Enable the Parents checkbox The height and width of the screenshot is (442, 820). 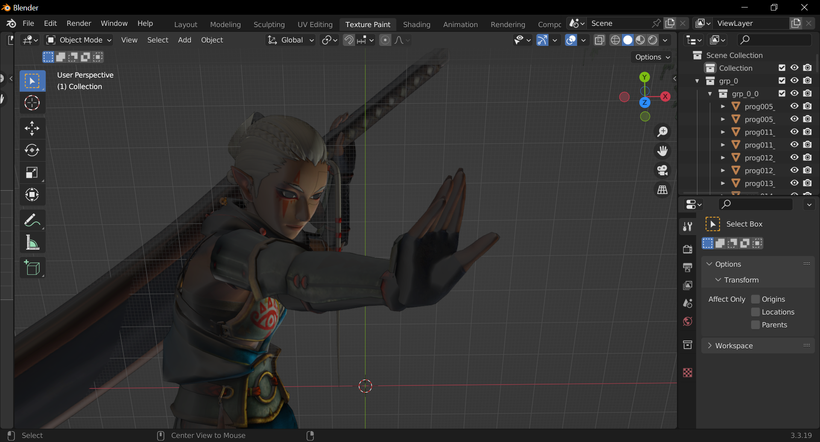[x=755, y=325]
